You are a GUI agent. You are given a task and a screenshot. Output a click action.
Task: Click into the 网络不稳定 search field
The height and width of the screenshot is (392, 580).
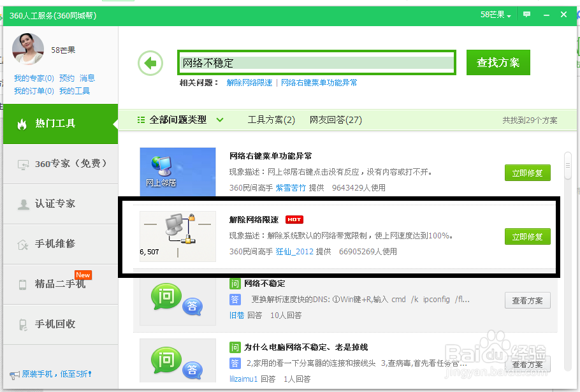(x=317, y=62)
